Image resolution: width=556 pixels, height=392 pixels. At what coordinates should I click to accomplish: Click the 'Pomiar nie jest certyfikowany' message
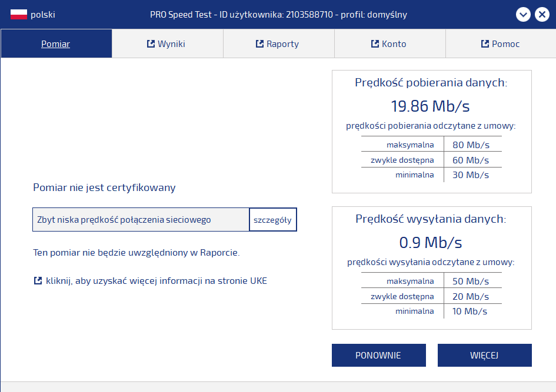click(104, 187)
